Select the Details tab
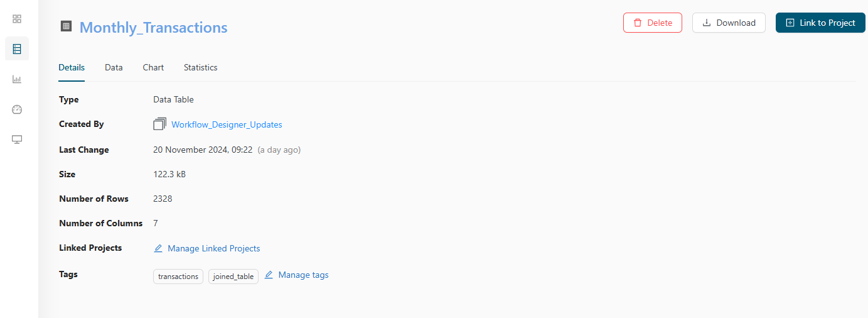 (x=72, y=67)
